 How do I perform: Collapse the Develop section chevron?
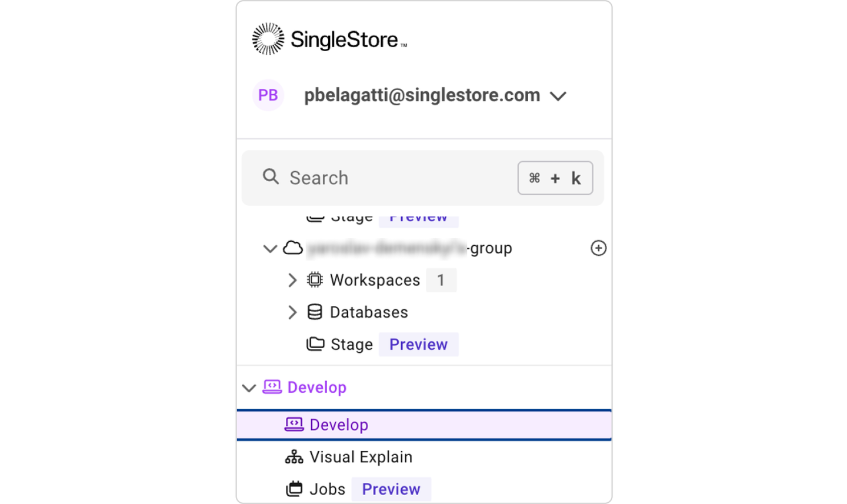248,387
